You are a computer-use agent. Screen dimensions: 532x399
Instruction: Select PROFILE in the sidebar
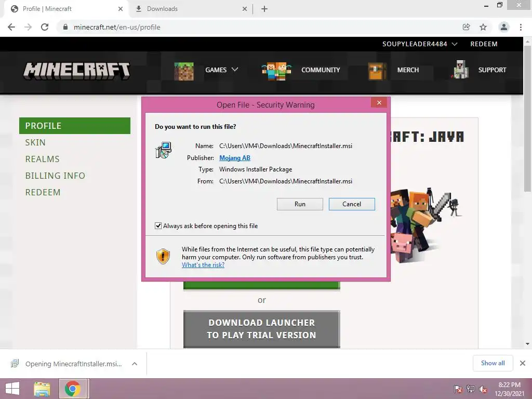click(x=75, y=126)
